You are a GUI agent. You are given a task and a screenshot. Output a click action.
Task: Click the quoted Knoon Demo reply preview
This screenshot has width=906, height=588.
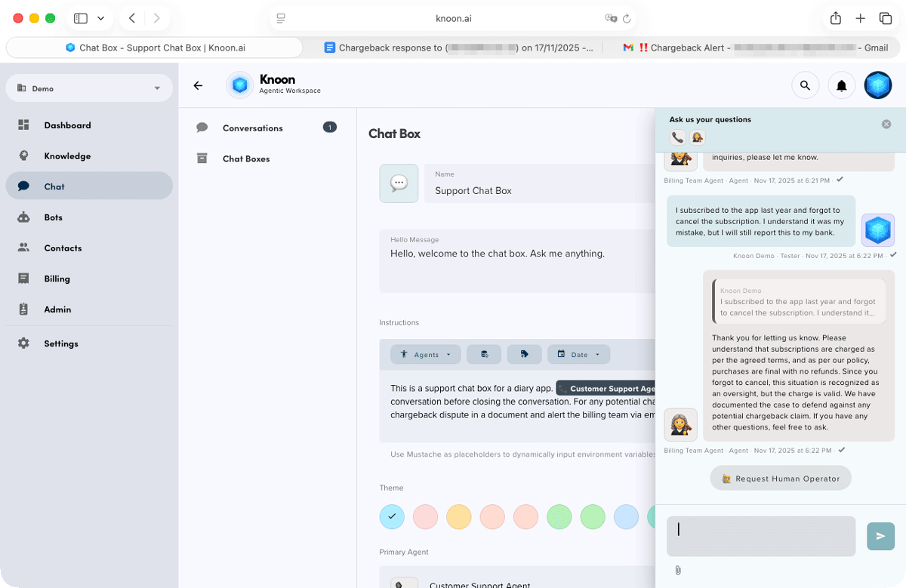click(799, 301)
